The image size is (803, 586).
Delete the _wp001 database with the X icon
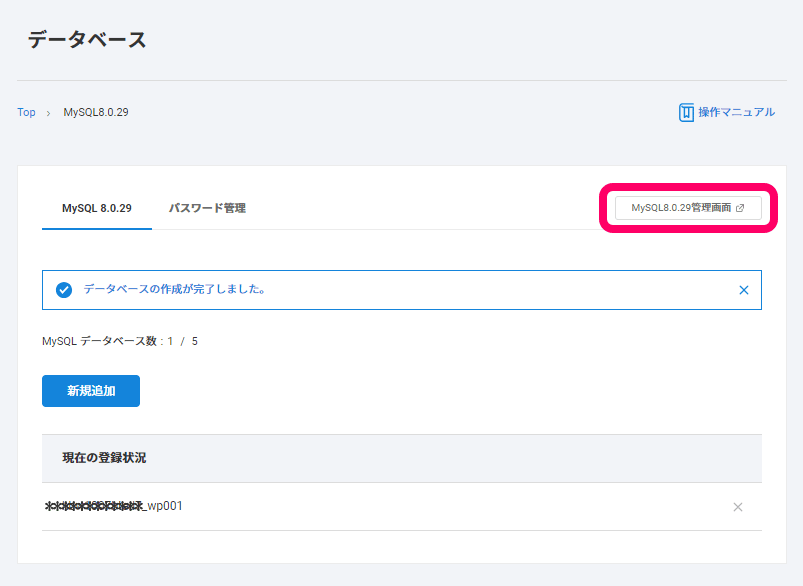738,507
